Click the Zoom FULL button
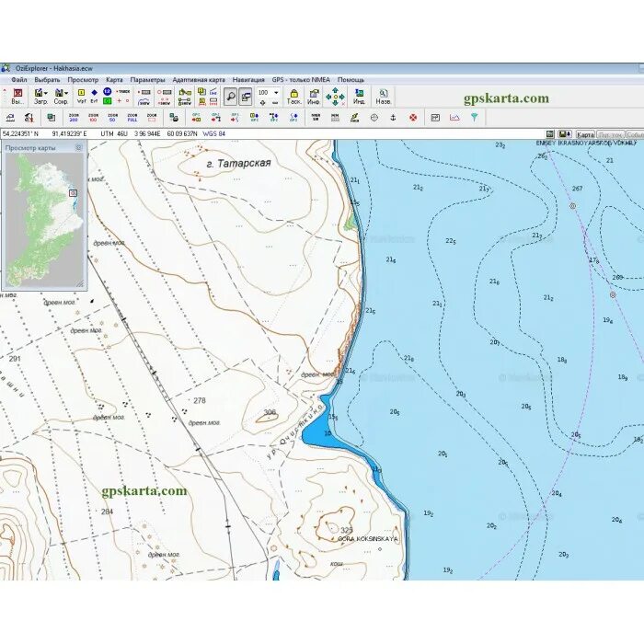This screenshot has width=644, height=644. click(132, 118)
